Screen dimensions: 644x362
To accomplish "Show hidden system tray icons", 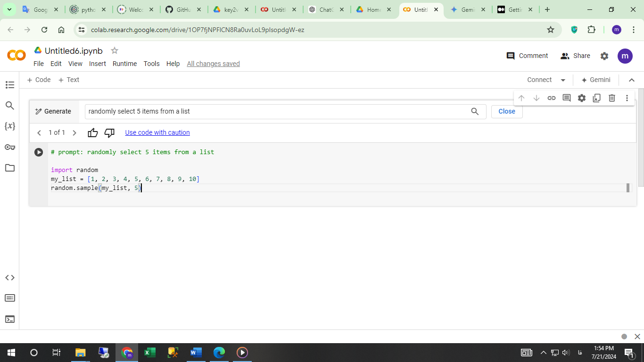I will pos(543,353).
